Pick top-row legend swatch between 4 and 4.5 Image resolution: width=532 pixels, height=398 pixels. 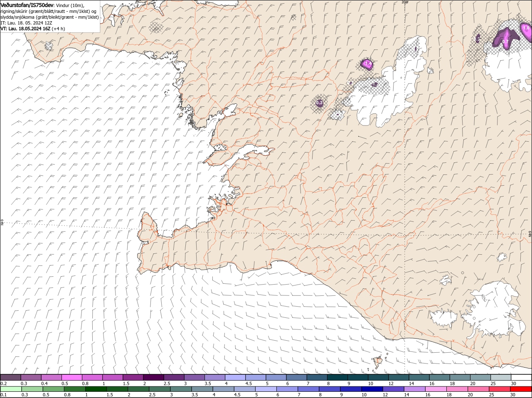click(235, 377)
